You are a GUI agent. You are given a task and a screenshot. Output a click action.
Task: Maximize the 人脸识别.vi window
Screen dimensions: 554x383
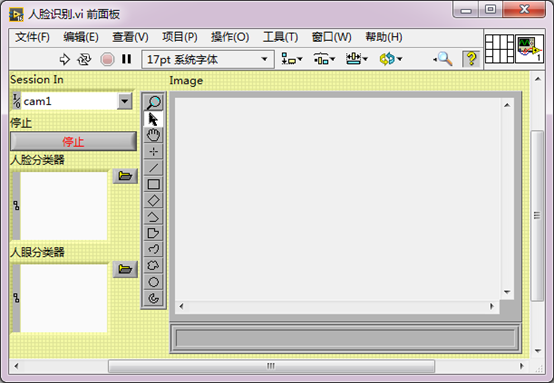tap(490, 10)
